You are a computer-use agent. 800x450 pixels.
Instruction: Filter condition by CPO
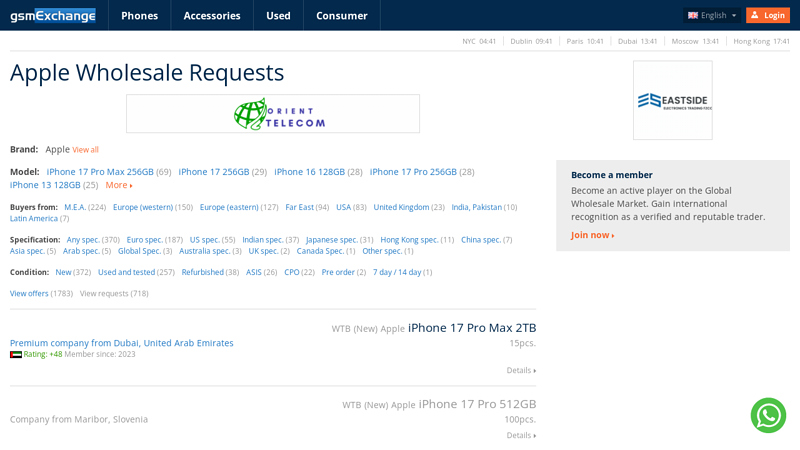tap(292, 272)
